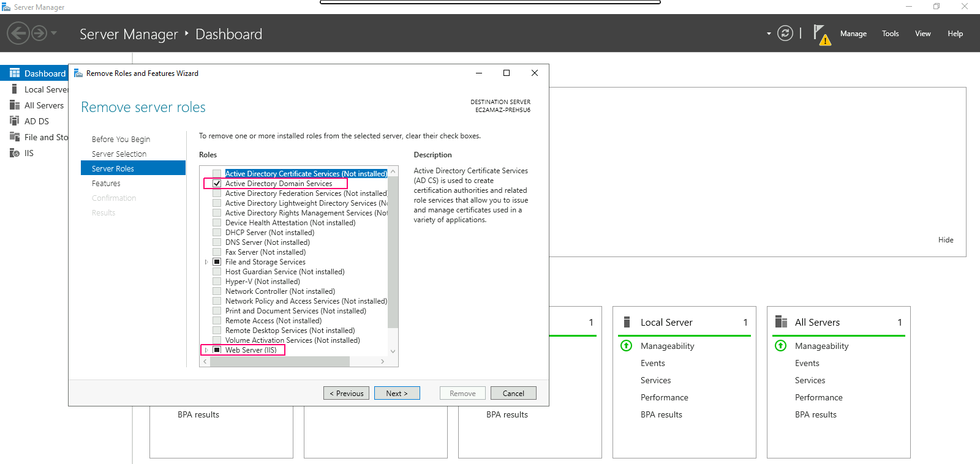This screenshot has height=464, width=980.
Task: Click the Previous button
Action: click(x=346, y=393)
